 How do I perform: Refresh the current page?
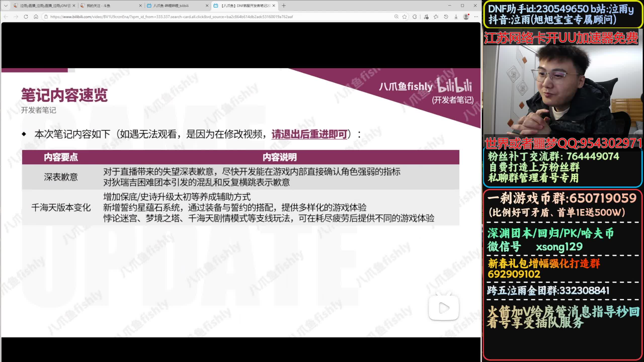coord(26,17)
